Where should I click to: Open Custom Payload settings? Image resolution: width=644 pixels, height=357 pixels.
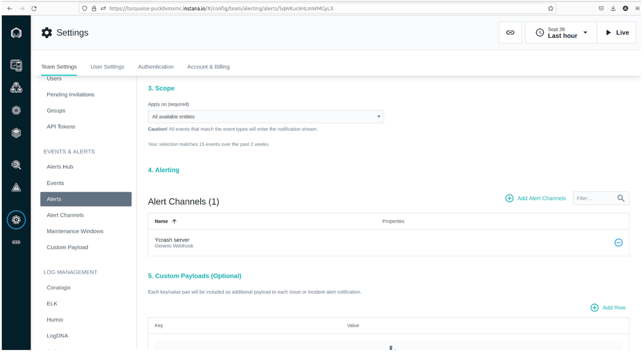(68, 247)
